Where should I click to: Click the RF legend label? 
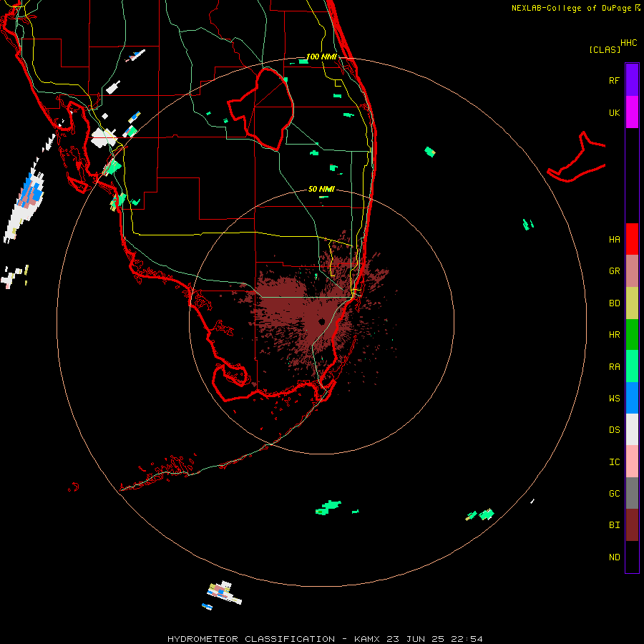[614, 80]
